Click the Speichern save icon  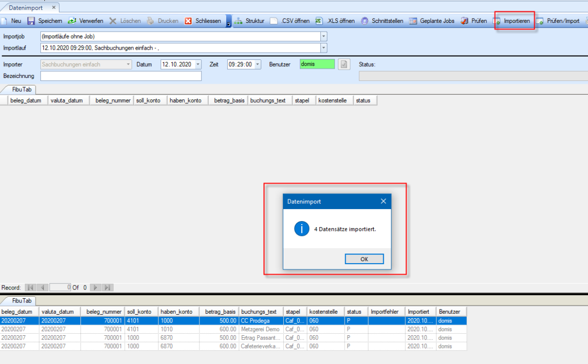[x=31, y=21]
